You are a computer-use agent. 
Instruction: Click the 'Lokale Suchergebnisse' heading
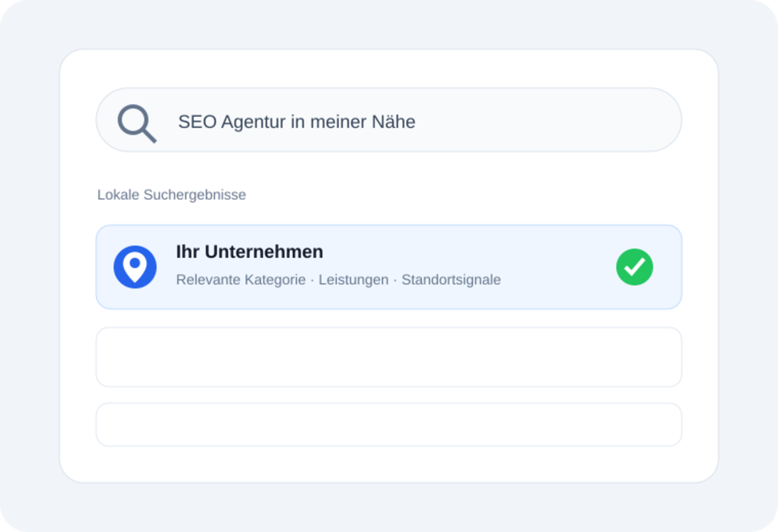pos(171,195)
